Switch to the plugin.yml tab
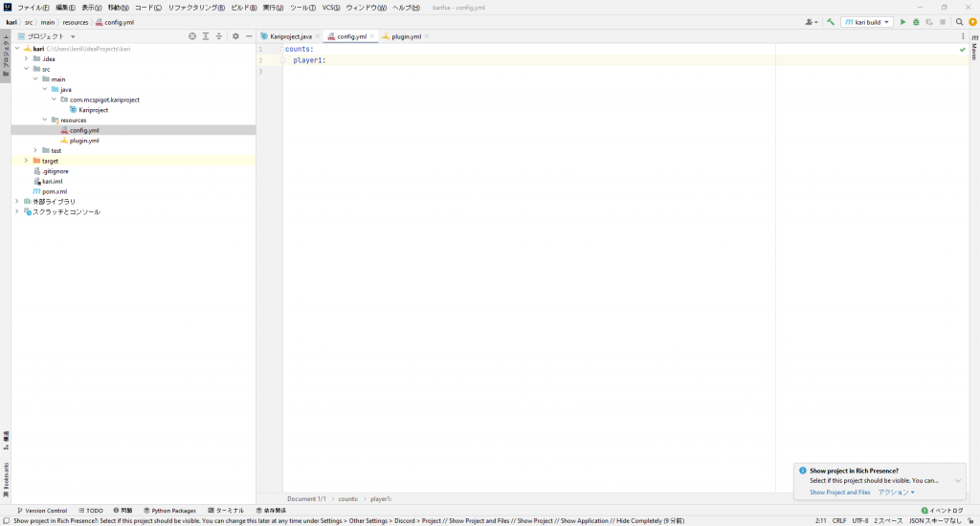Viewport: 980px width, 526px height. coord(406,36)
